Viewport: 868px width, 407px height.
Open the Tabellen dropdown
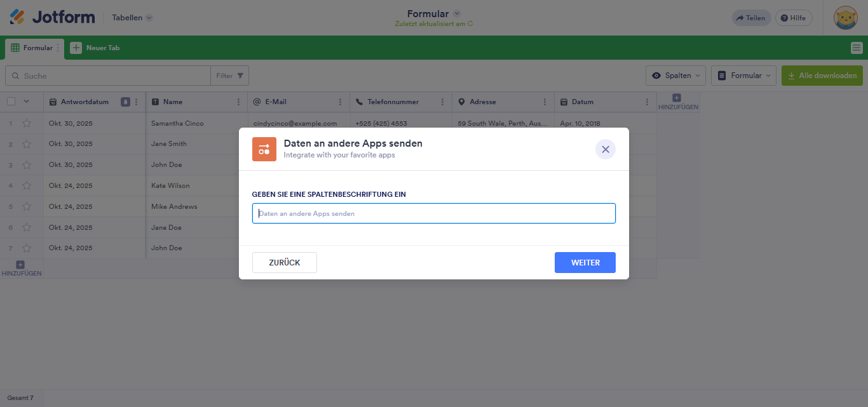pos(131,17)
